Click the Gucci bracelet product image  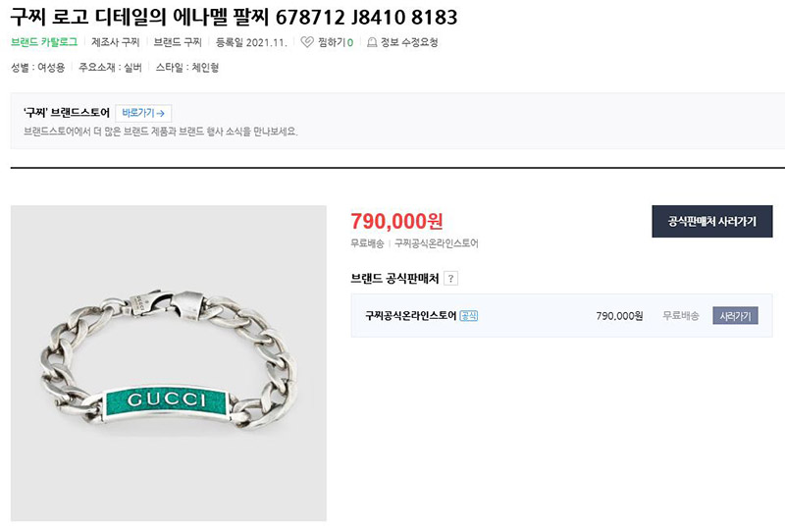(169, 363)
